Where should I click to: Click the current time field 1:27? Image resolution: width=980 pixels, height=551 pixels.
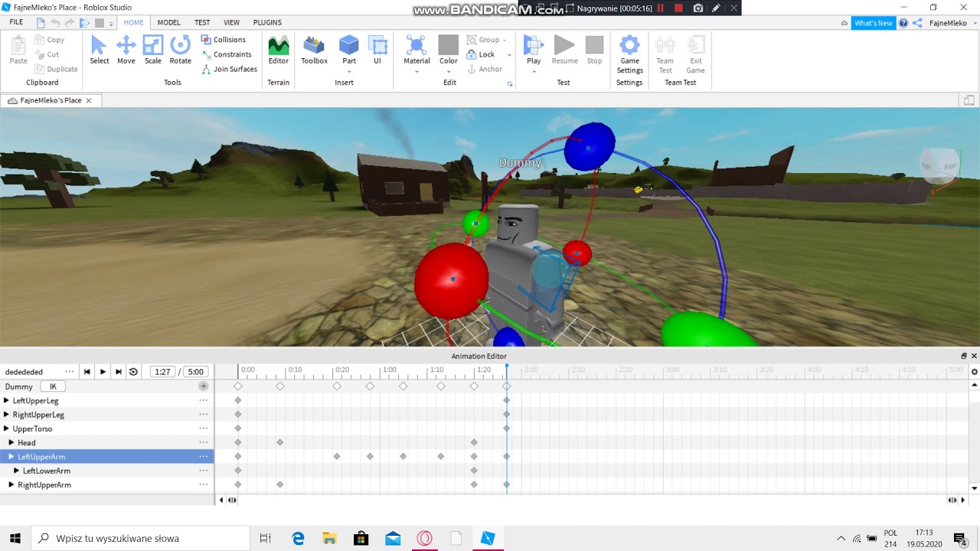click(x=162, y=372)
